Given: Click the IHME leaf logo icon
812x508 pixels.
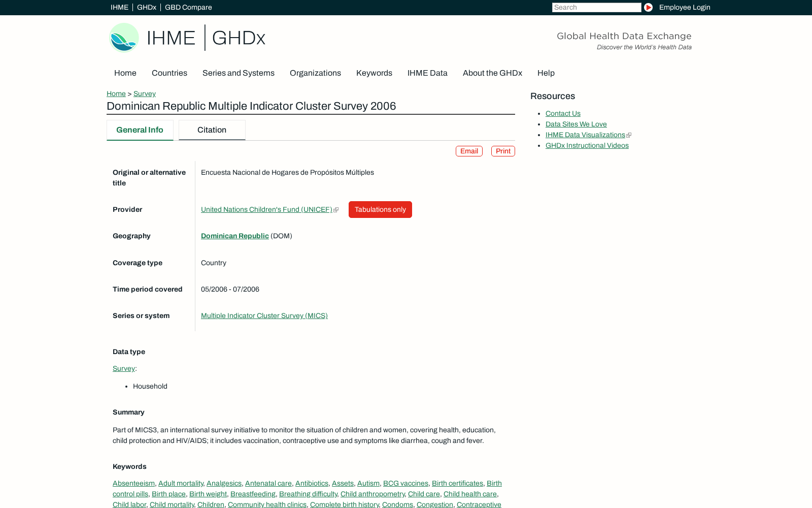Looking at the screenshot, I should pyautogui.click(x=124, y=38).
